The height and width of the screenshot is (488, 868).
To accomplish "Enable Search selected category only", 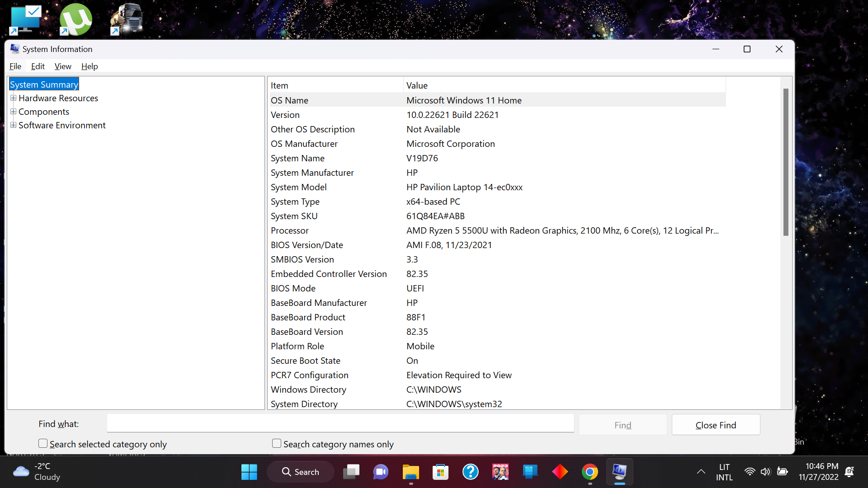I will tap(42, 443).
